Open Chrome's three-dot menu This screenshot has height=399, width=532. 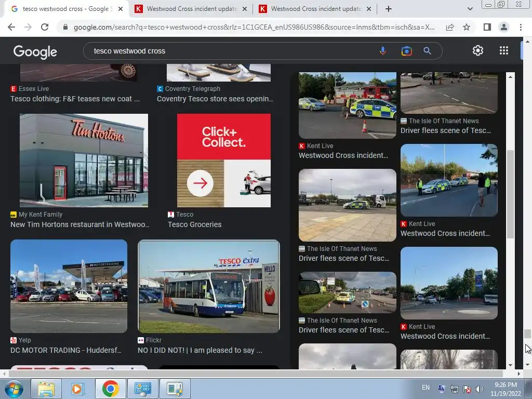[x=521, y=27]
